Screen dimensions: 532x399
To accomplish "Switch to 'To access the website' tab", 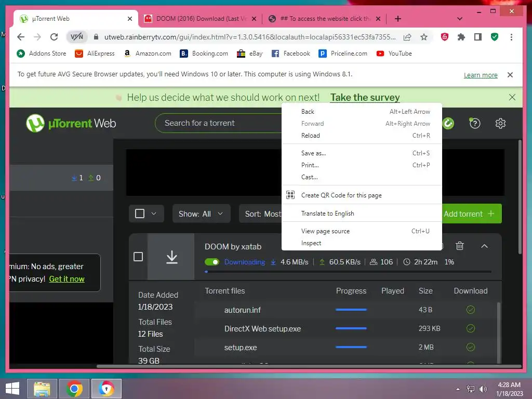I will pyautogui.click(x=324, y=19).
